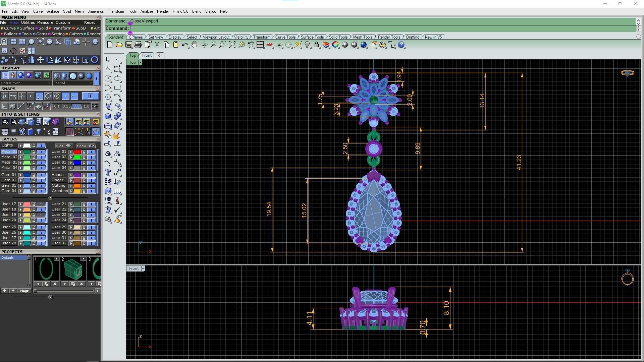Open the Coarse Mesh dropdown in Display
The width and height of the screenshot is (644, 362).
click(x=26, y=83)
